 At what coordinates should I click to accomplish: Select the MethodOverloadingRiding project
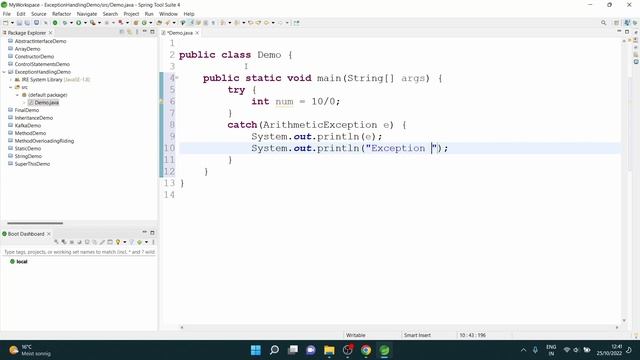(44, 141)
